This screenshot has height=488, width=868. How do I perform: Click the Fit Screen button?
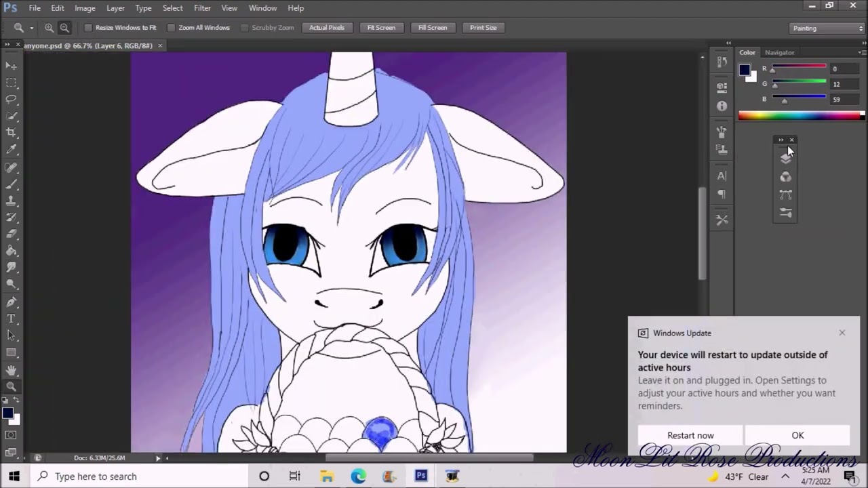click(381, 28)
